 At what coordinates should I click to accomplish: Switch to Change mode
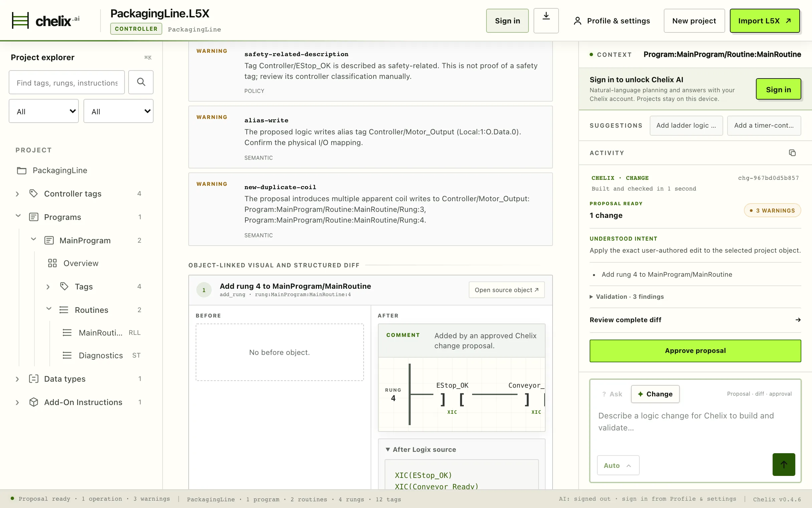(655, 394)
